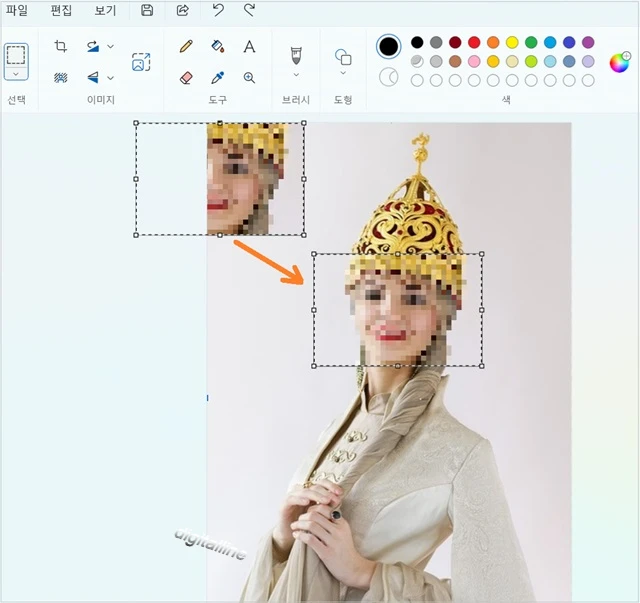Click the Undo arrow
Viewport: 640px width, 603px height.
[x=218, y=10]
